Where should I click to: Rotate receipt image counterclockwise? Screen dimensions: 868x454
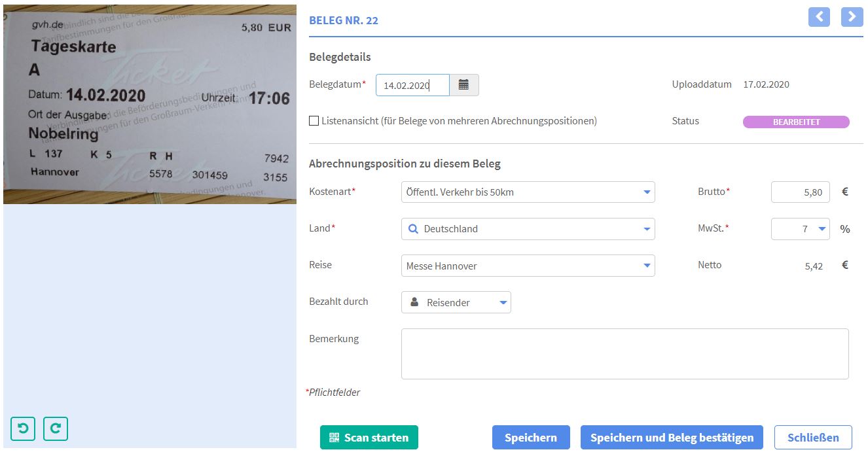(x=23, y=428)
